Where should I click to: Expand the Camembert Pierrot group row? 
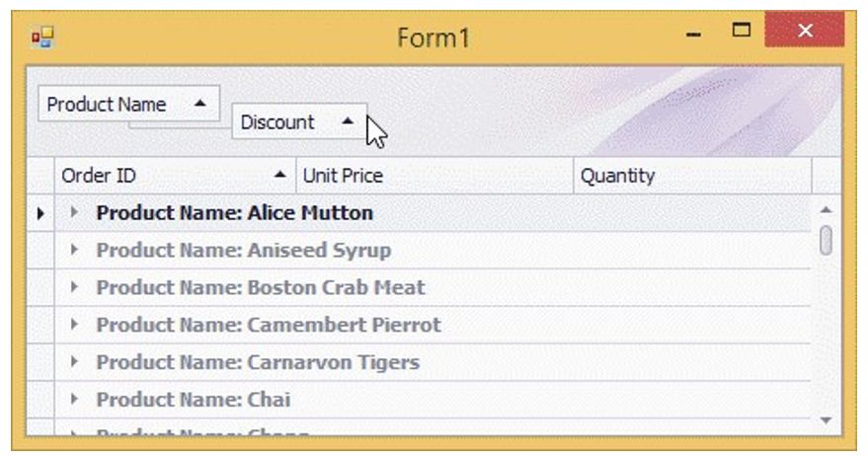pos(75,326)
